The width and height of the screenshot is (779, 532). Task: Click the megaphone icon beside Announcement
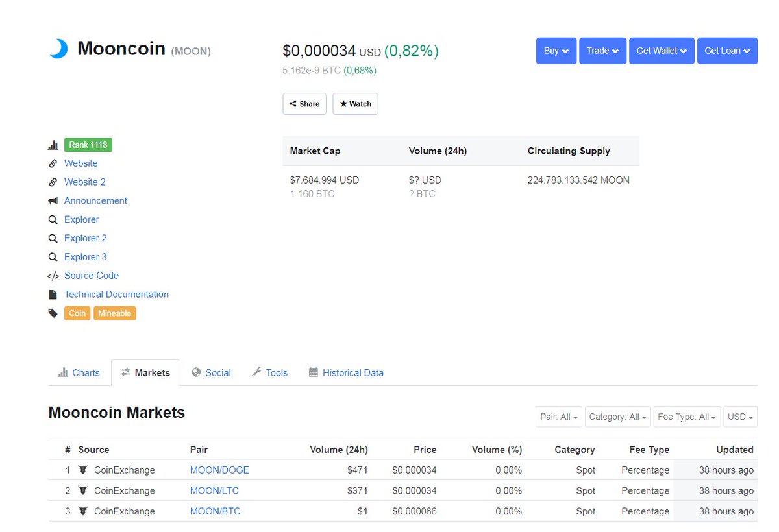pyautogui.click(x=53, y=201)
